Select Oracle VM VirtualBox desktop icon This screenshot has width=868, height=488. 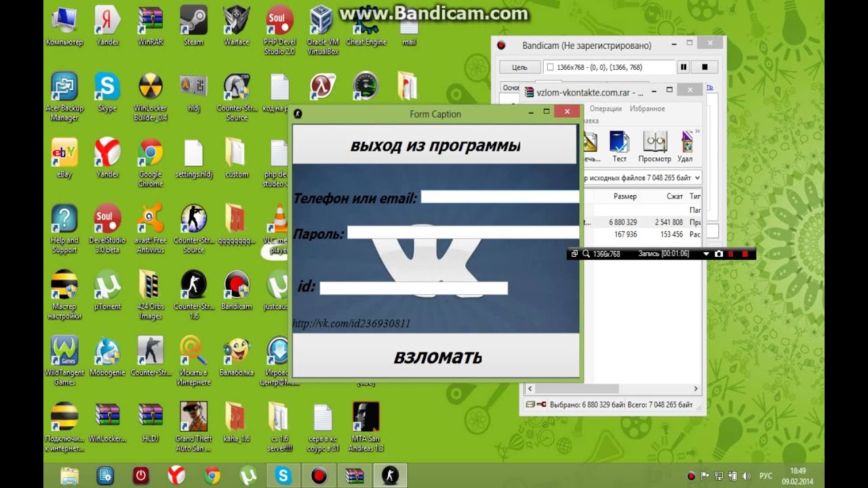[x=323, y=30]
